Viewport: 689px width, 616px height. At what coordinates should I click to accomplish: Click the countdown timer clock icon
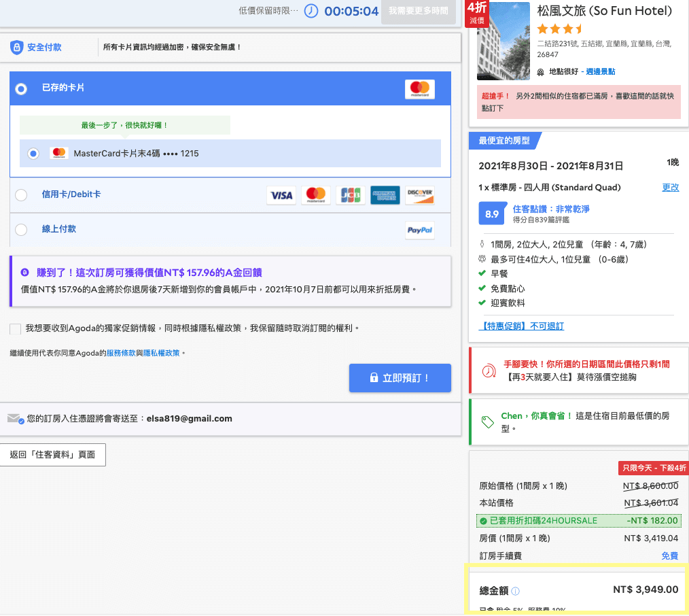coord(310,11)
